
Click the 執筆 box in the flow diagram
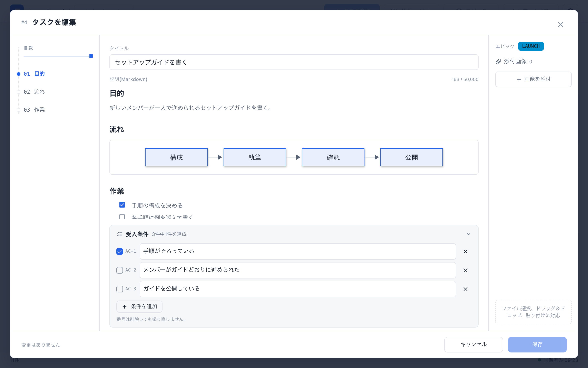(255, 157)
